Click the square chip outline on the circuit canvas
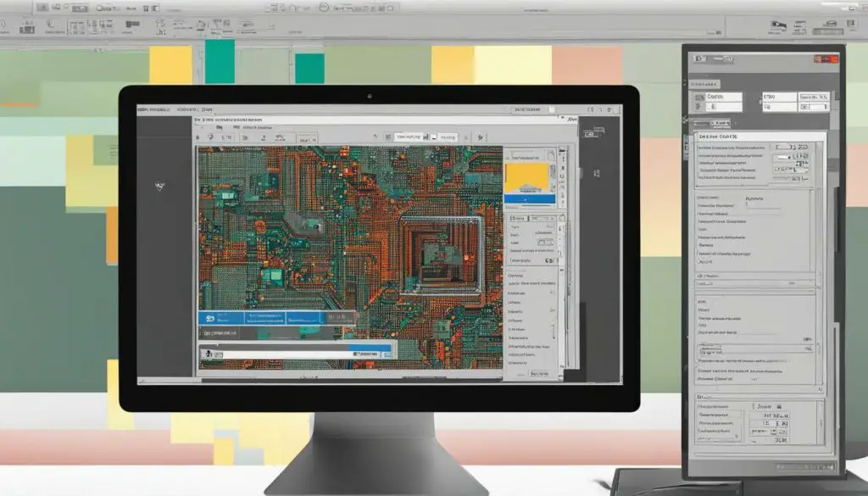This screenshot has height=496, width=868. (440, 253)
